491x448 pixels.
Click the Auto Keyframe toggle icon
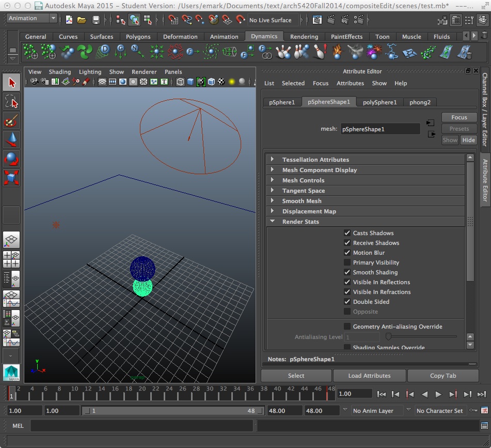[473, 410]
